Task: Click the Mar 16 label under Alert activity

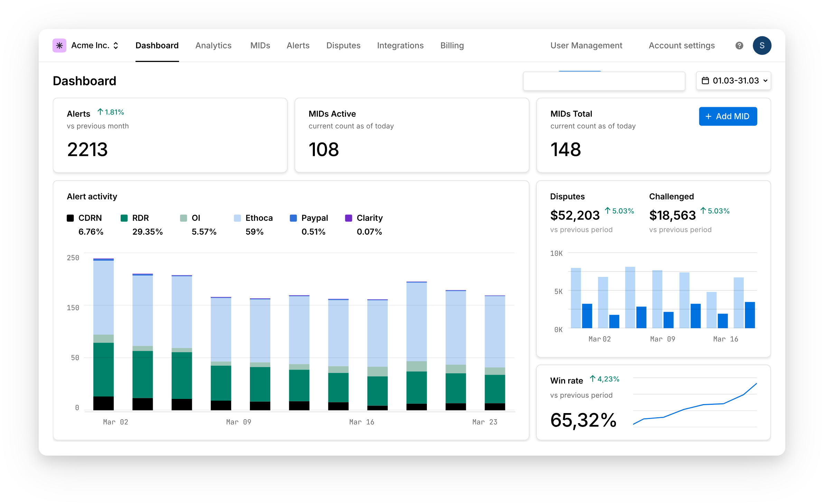Action: pyautogui.click(x=362, y=422)
